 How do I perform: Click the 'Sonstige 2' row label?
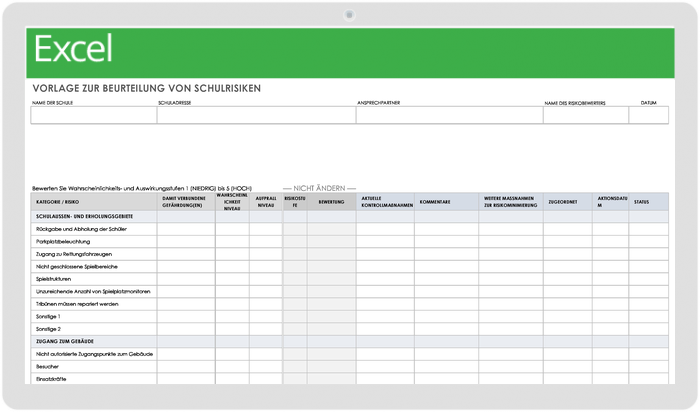(48, 329)
